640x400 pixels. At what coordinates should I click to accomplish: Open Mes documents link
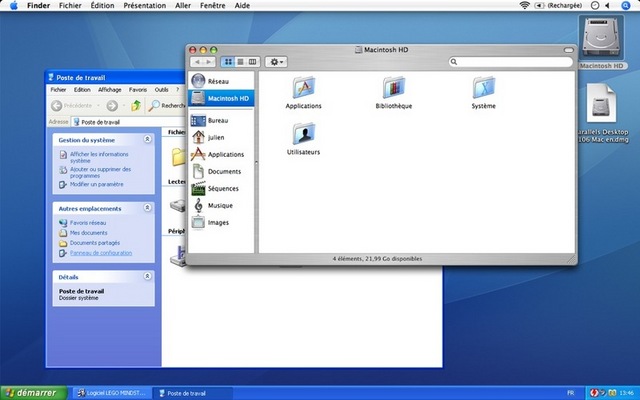(x=89, y=233)
